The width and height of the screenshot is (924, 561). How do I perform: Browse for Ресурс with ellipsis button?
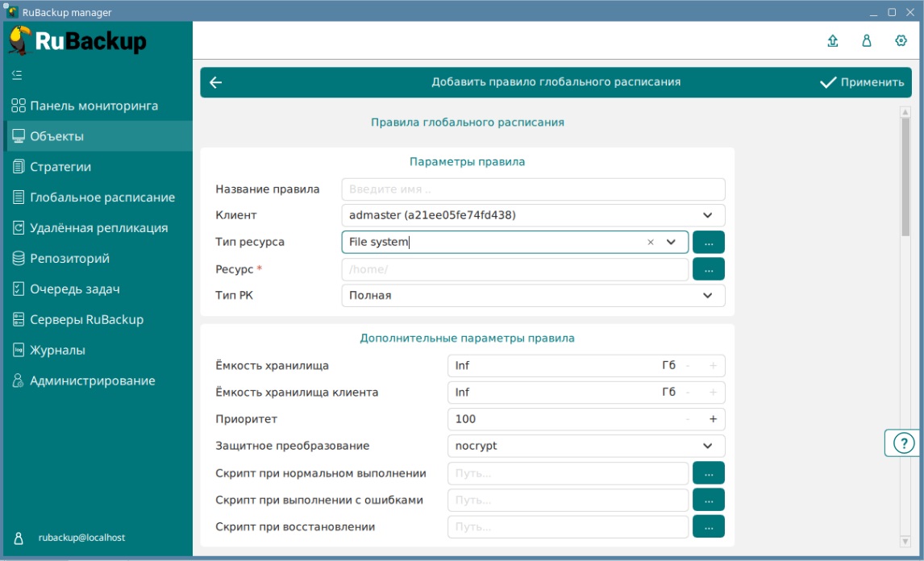[x=708, y=269]
